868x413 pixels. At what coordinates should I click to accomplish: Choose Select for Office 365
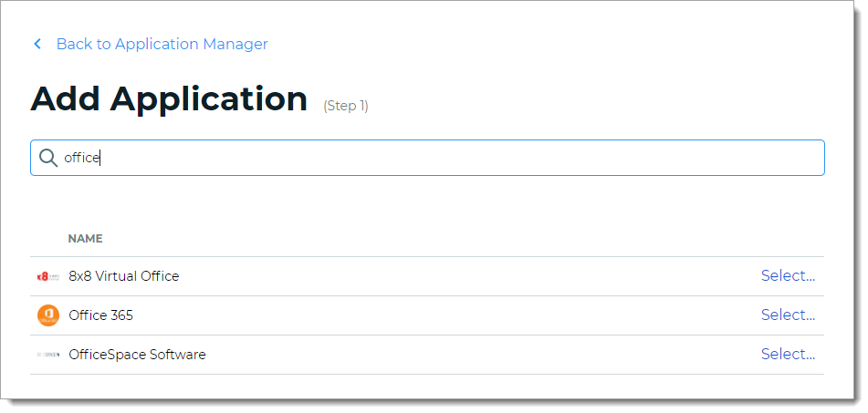click(788, 315)
